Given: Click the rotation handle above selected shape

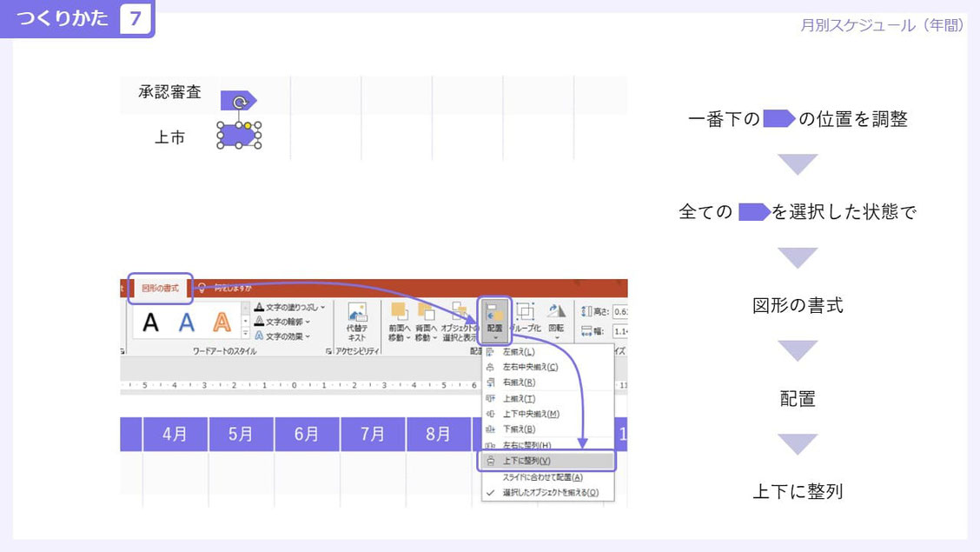Looking at the screenshot, I should 240,102.
